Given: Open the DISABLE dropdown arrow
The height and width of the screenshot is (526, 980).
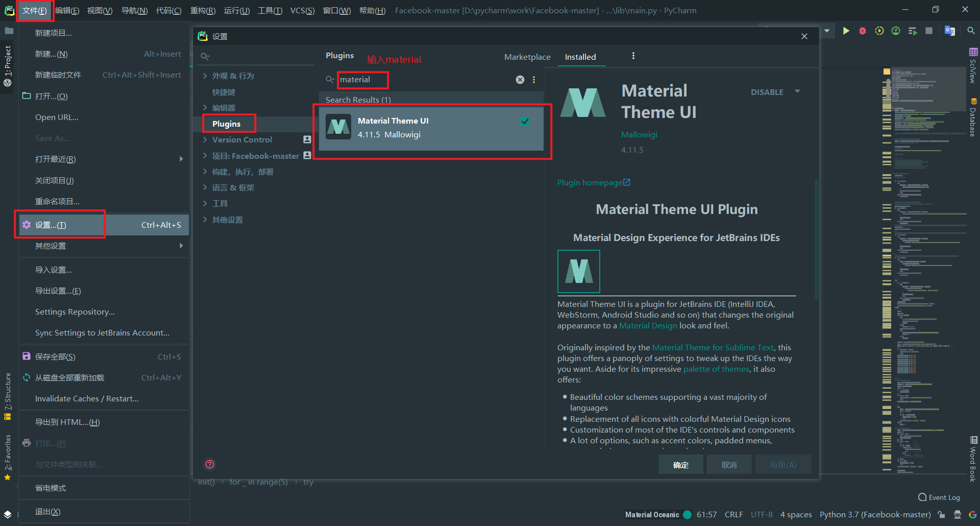Looking at the screenshot, I should coord(797,92).
